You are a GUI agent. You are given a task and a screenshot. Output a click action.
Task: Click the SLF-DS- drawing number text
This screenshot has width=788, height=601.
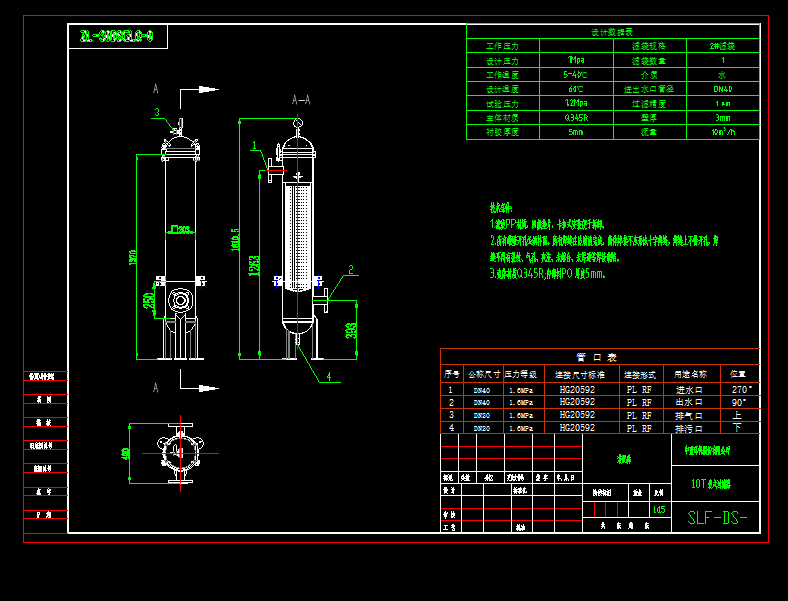pos(716,517)
